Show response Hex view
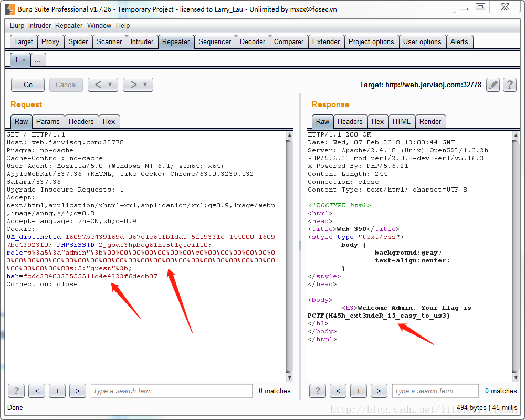 [377, 122]
